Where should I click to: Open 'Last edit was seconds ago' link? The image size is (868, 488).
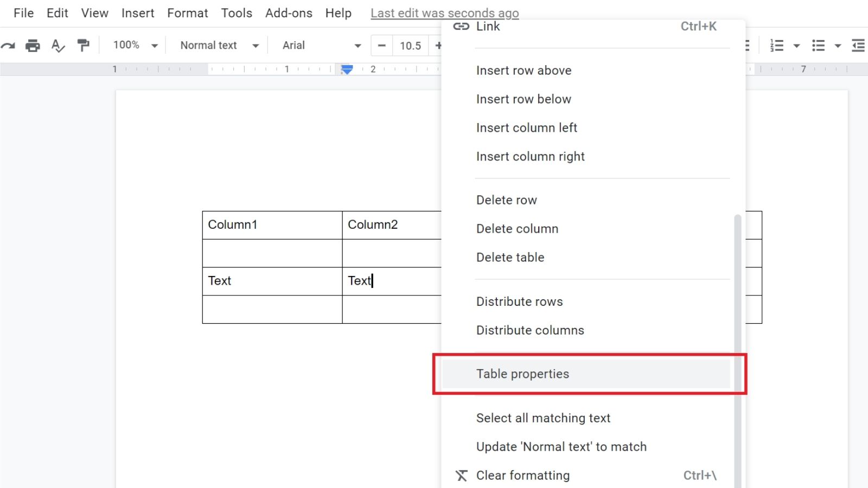(x=445, y=13)
